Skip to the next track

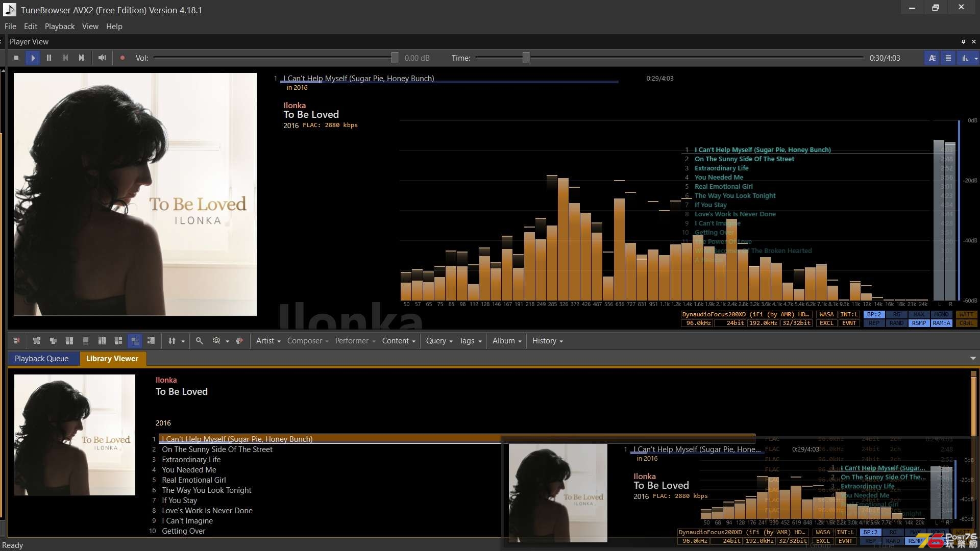click(81, 58)
